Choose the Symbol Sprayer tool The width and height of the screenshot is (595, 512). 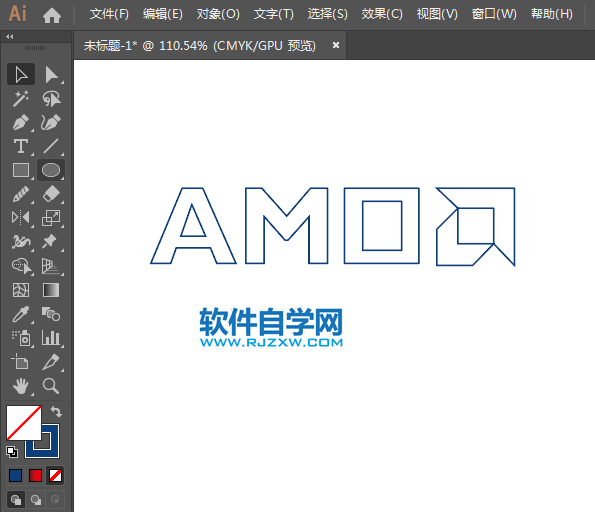pos(21,338)
